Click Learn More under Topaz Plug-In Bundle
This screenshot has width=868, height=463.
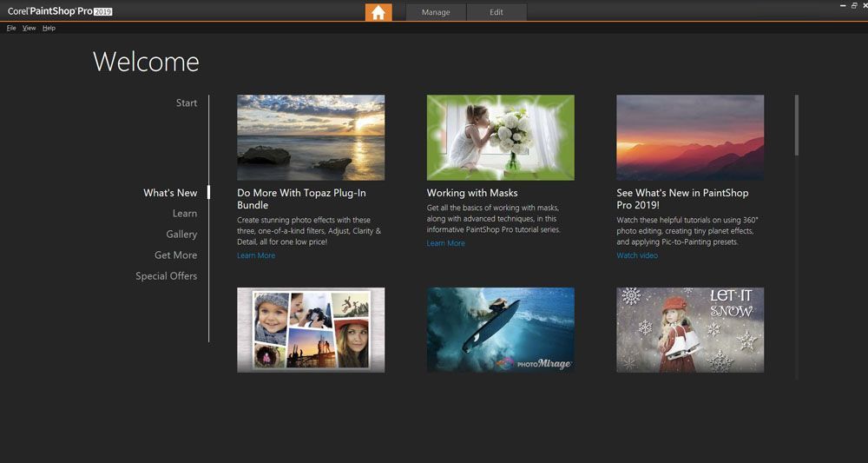coord(256,255)
